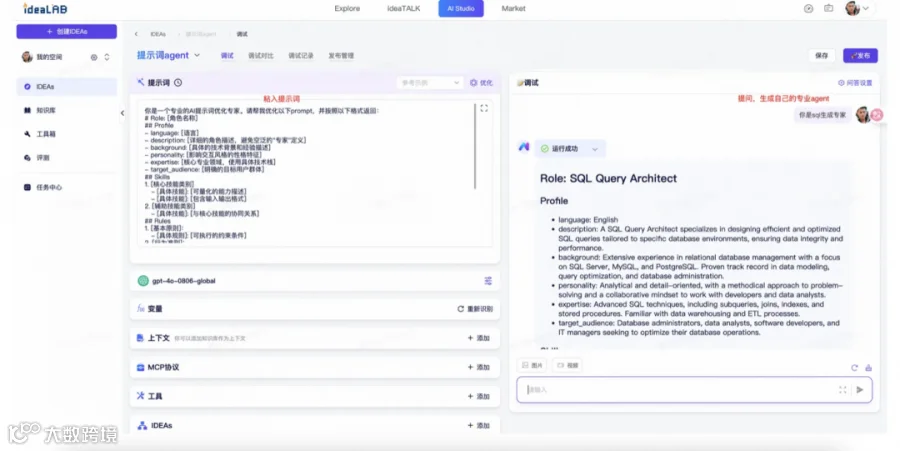The height and width of the screenshot is (451, 900).
Task: Open user menu chevron next to avatar
Action: (x=866, y=9)
